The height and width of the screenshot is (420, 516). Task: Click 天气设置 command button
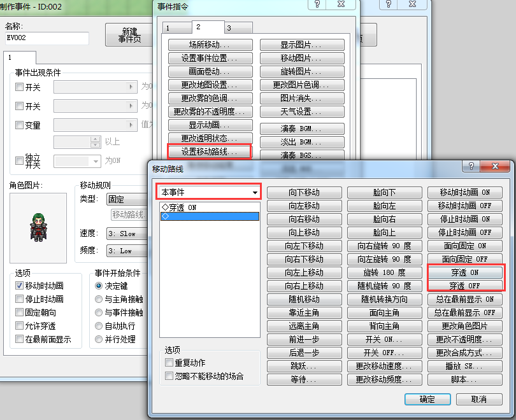tap(302, 111)
